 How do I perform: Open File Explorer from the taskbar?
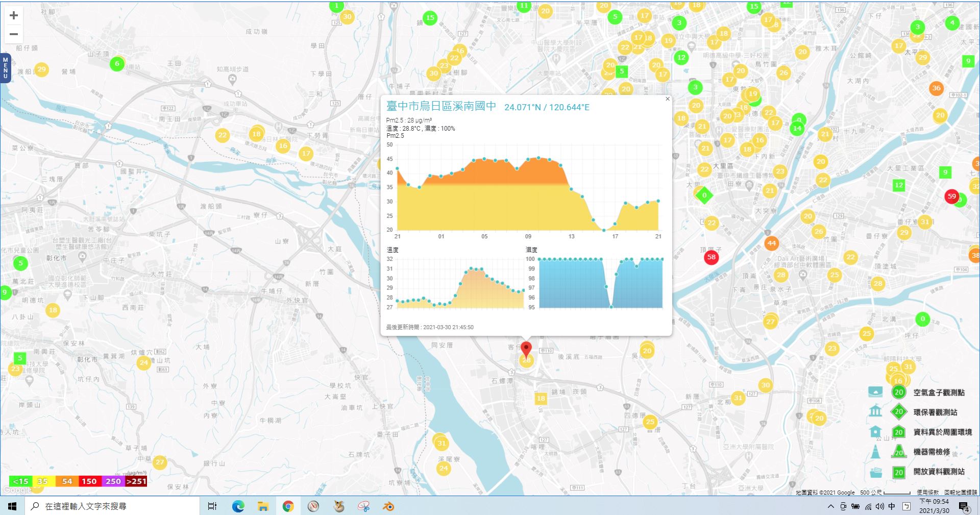(x=263, y=506)
